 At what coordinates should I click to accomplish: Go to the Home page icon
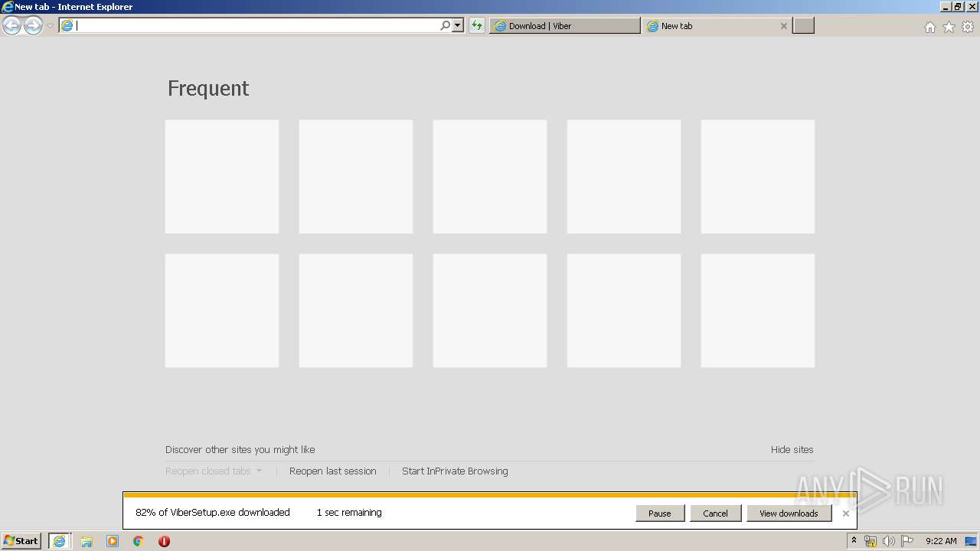(x=929, y=27)
